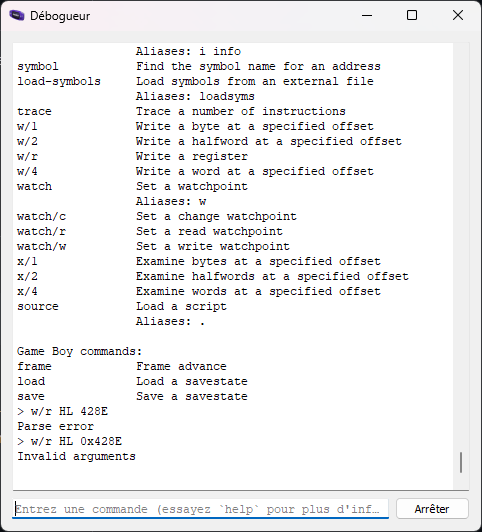Click the Arrêter button

click(432, 509)
